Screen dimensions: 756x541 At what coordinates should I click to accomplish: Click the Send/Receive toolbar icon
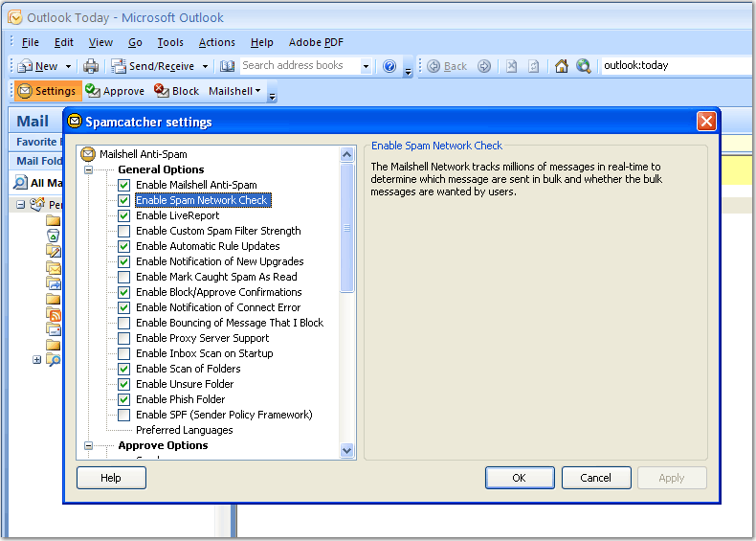click(x=119, y=66)
